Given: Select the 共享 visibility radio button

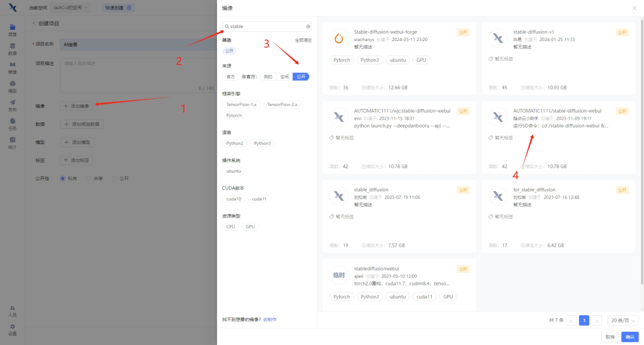Looking at the screenshot, I should [x=88, y=178].
